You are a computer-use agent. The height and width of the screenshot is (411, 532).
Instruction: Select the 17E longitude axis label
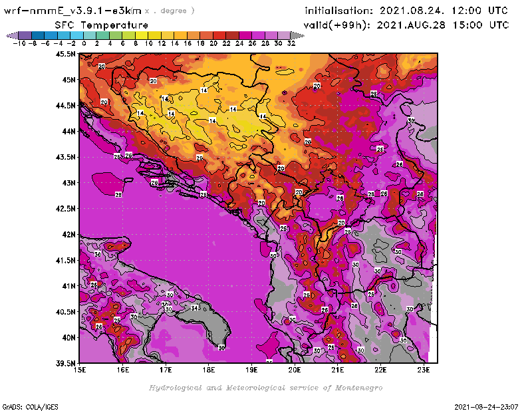(x=166, y=370)
